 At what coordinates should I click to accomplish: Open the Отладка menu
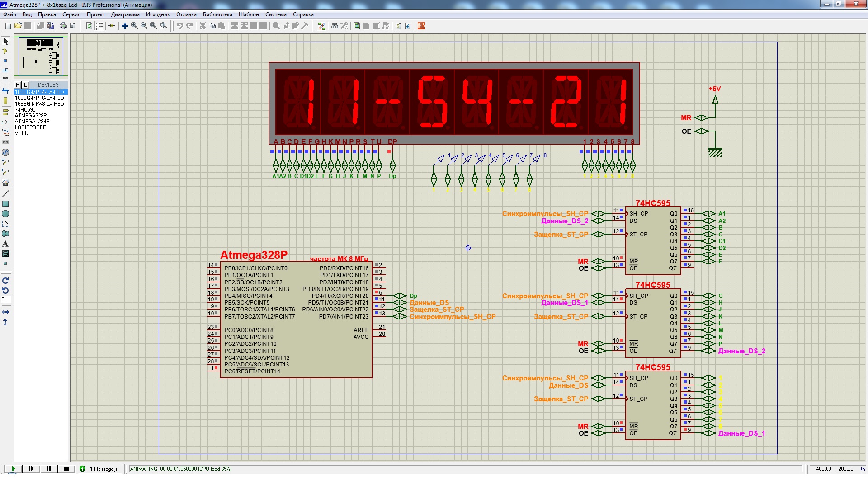pyautogui.click(x=186, y=14)
